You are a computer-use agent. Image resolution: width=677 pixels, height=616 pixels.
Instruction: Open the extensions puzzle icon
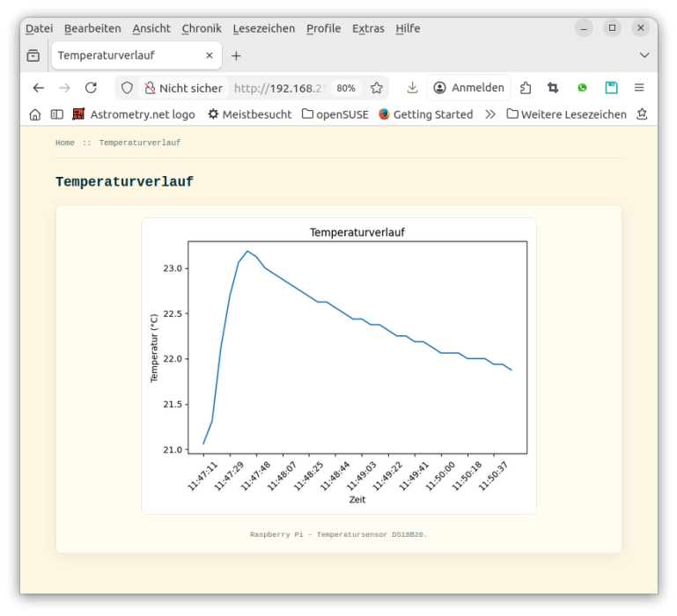(x=526, y=88)
